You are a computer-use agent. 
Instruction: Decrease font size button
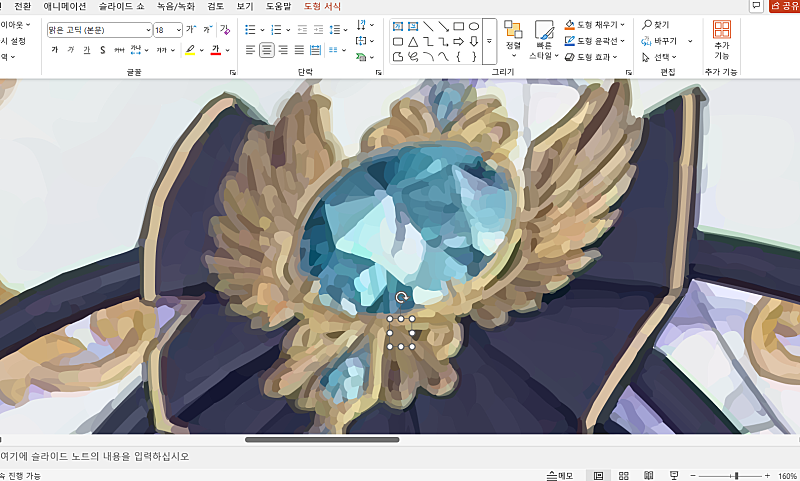(x=207, y=30)
